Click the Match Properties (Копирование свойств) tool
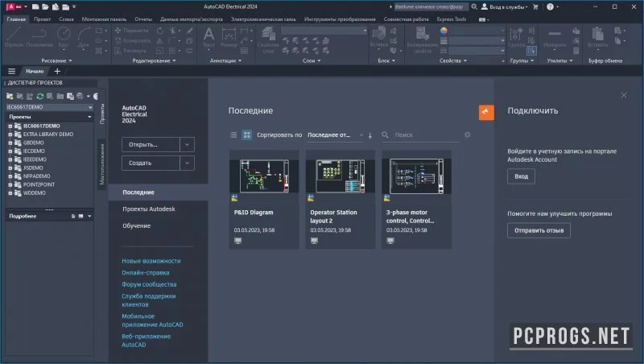The height and width of the screenshot is (364, 644). [x=422, y=39]
